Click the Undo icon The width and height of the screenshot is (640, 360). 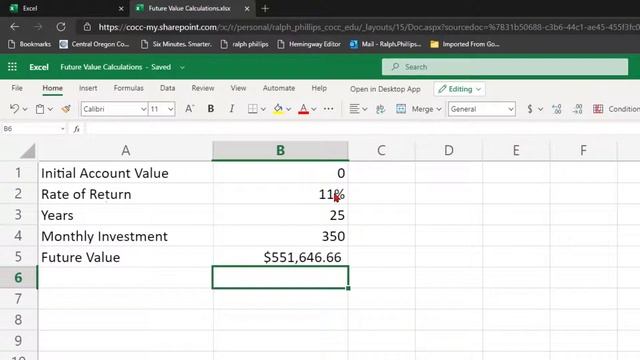(14, 109)
